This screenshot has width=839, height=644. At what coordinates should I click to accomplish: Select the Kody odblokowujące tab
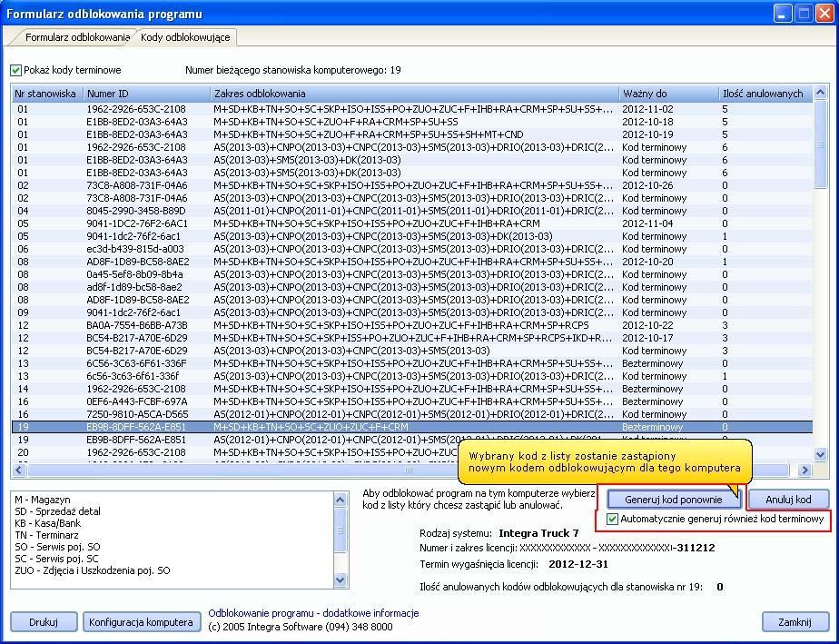[185, 37]
